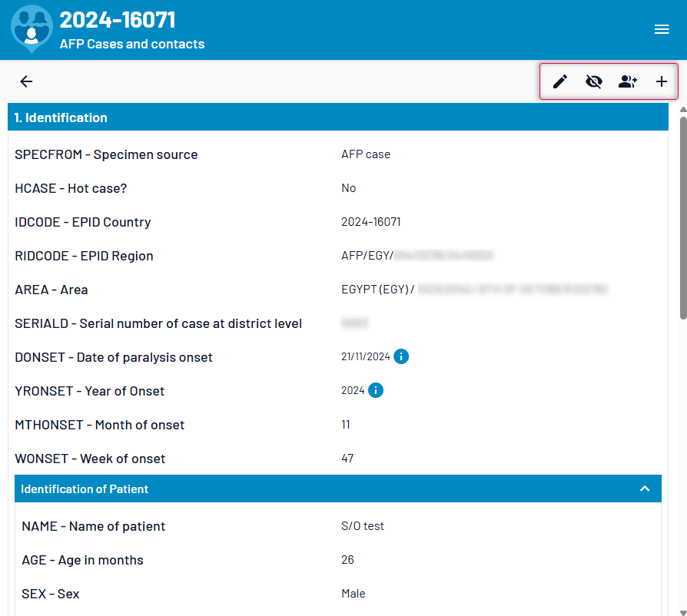
Task: Click the 2024-16071 page title in the header
Action: pyautogui.click(x=118, y=20)
